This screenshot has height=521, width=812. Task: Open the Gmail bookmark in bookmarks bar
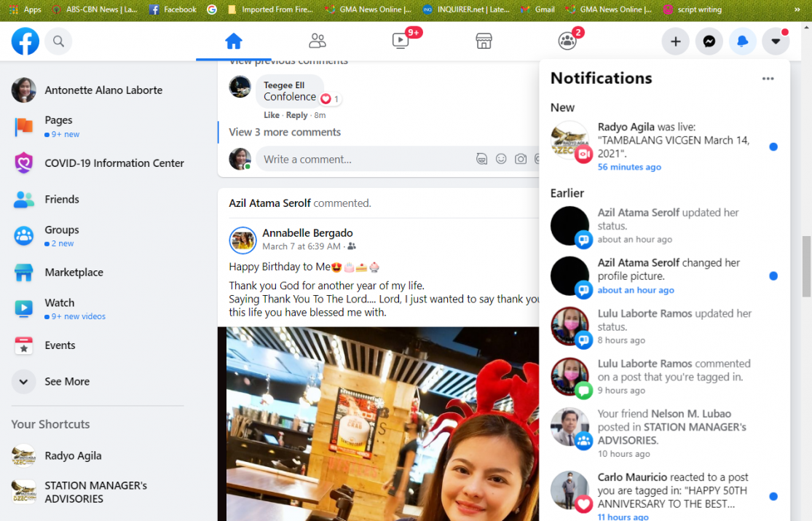click(537, 9)
